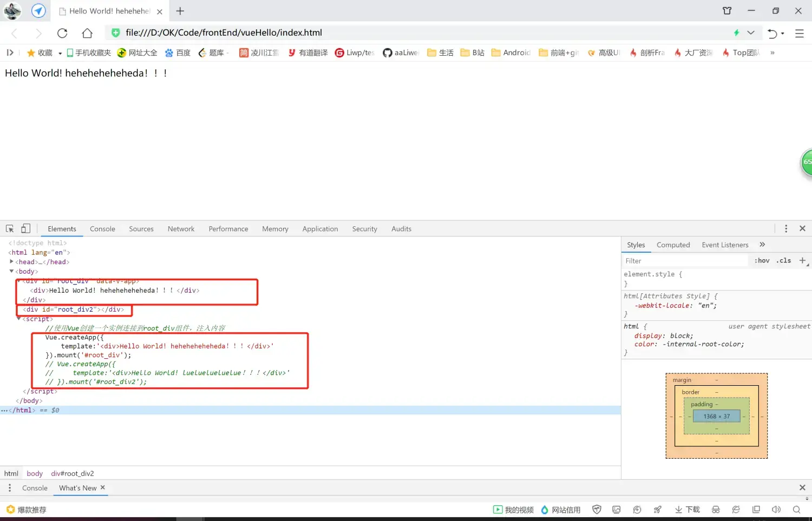The image size is (812, 521).
Task: Select the Memory tab
Action: pos(275,229)
